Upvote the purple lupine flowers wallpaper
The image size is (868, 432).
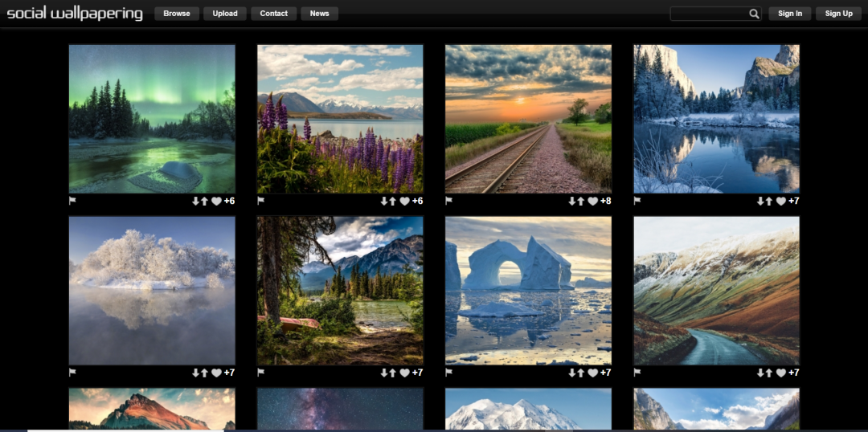[x=392, y=202]
